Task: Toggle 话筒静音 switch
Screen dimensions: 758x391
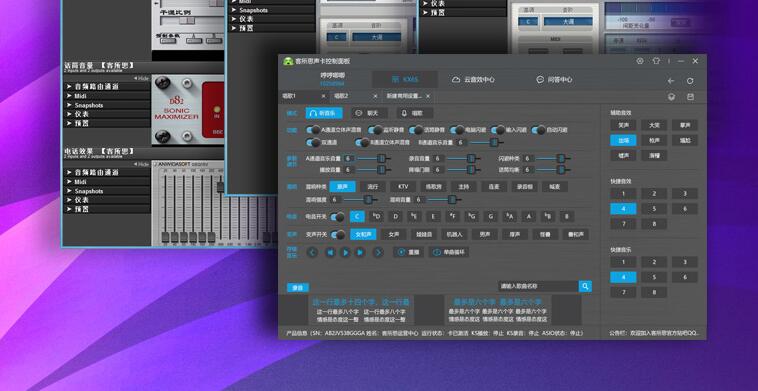Action: pos(416,130)
